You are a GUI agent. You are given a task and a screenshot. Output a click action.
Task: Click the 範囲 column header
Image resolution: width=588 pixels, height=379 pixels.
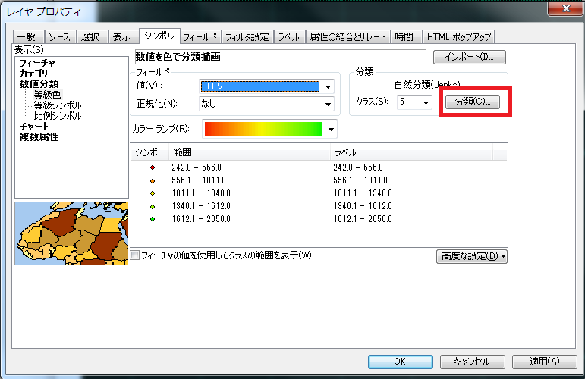(250, 152)
